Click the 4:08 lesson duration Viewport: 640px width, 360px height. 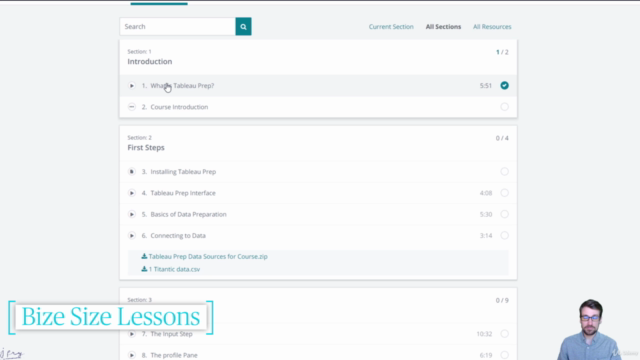(x=486, y=193)
